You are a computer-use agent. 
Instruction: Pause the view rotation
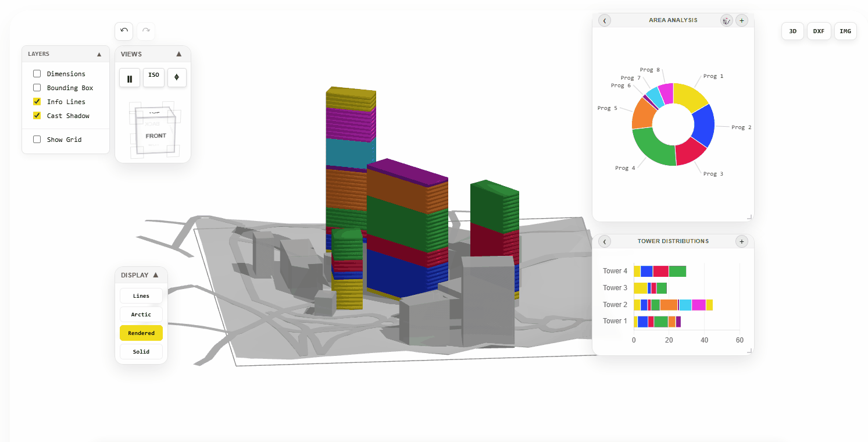click(130, 78)
